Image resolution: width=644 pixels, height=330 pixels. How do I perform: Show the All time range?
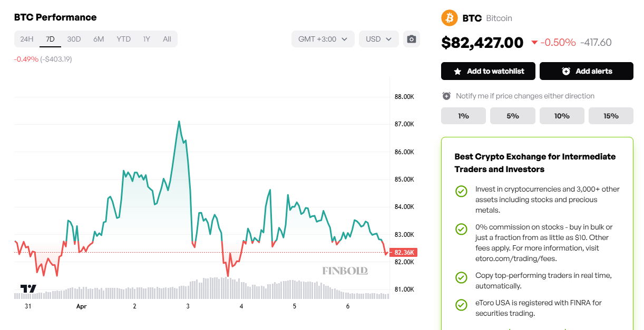click(x=167, y=39)
